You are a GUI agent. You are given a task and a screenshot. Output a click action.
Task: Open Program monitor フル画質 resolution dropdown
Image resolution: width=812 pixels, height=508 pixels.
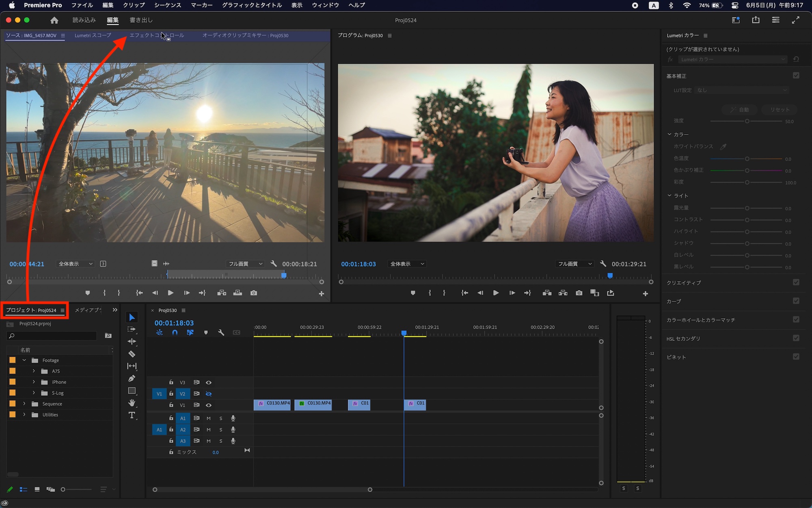click(574, 264)
